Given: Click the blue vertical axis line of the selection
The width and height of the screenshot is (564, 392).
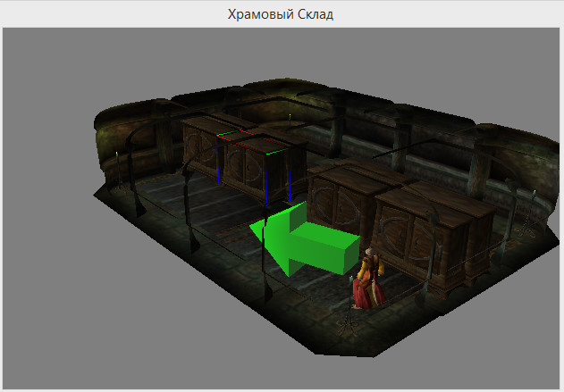Looking at the screenshot, I should coord(266,179).
